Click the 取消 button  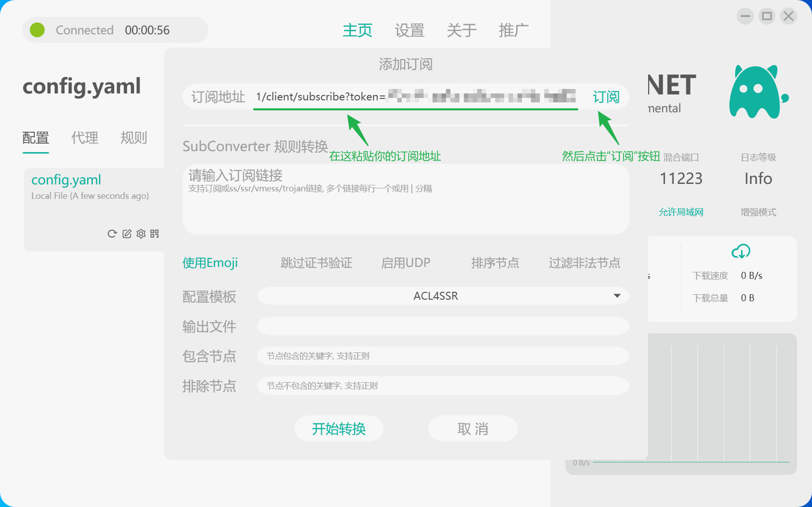point(473,428)
